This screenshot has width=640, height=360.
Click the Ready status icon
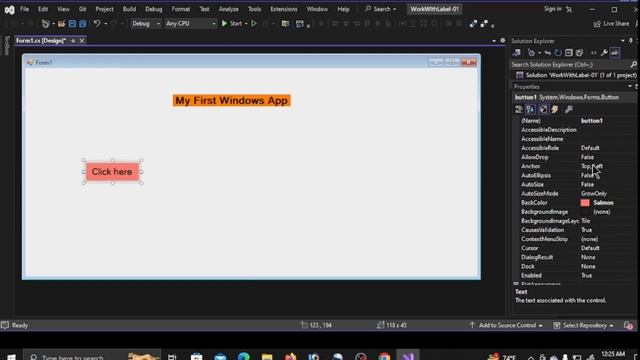coord(5,325)
